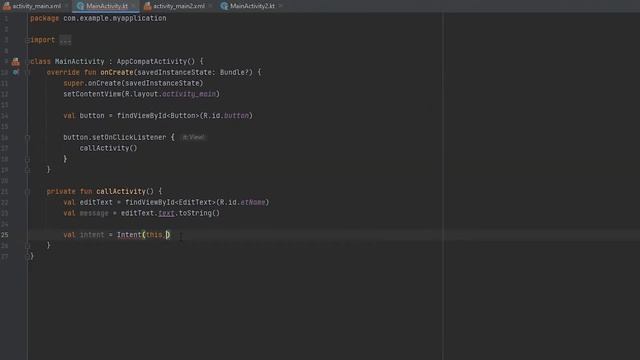640x360 pixels.
Task: Click the override keyword
Action: (x=63, y=72)
